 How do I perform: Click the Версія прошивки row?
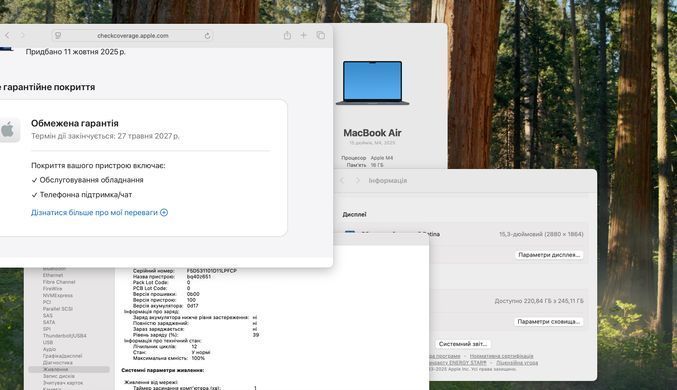166,294
